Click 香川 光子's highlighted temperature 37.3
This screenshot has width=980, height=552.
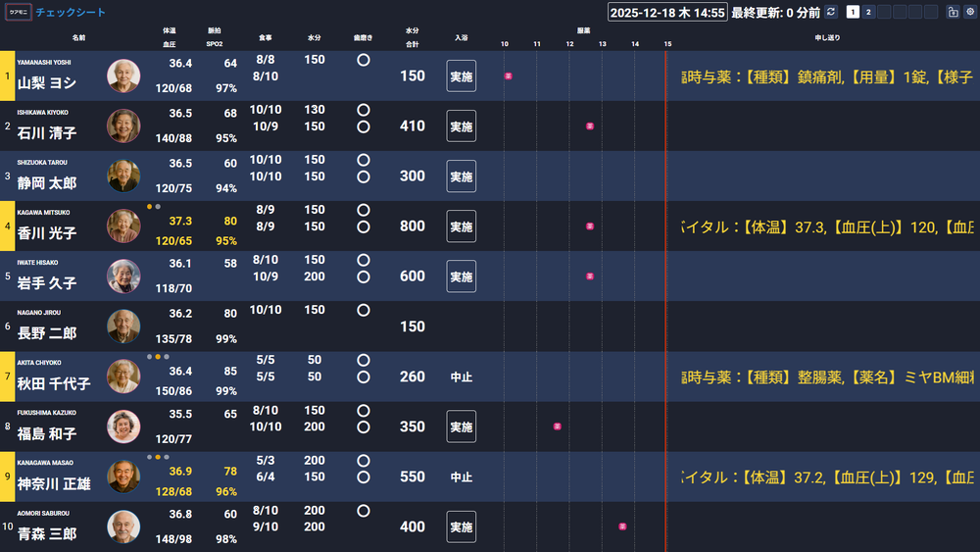click(180, 221)
